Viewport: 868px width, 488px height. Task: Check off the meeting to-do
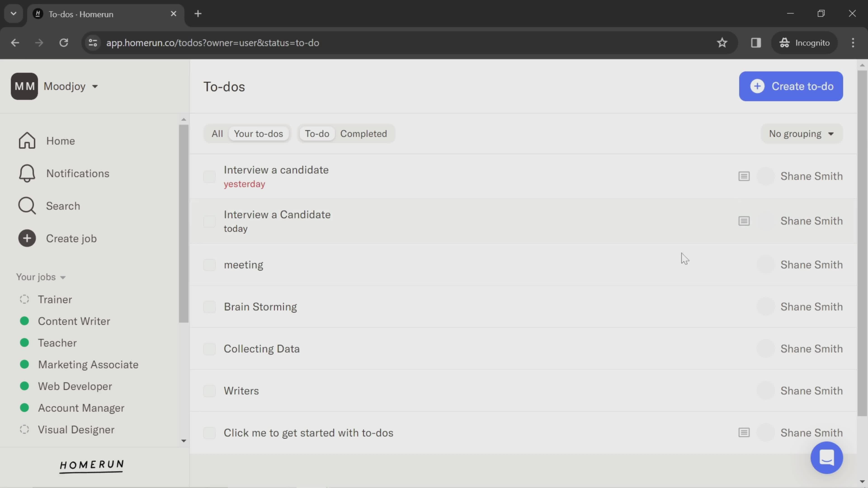point(209,265)
